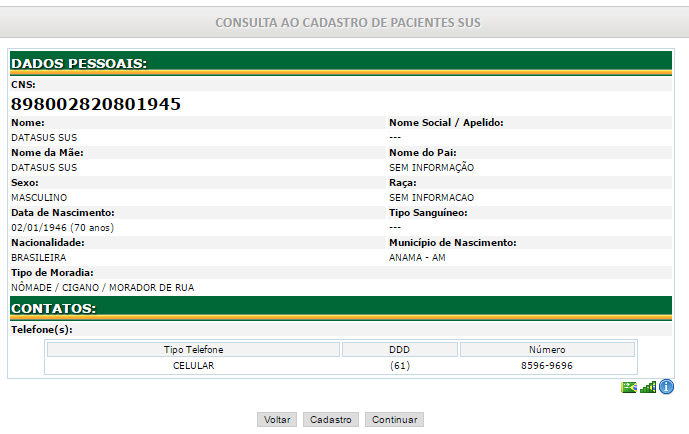Viewport: 689px width, 434px height.
Task: Select the CELULAR phone type cell
Action: [193, 366]
